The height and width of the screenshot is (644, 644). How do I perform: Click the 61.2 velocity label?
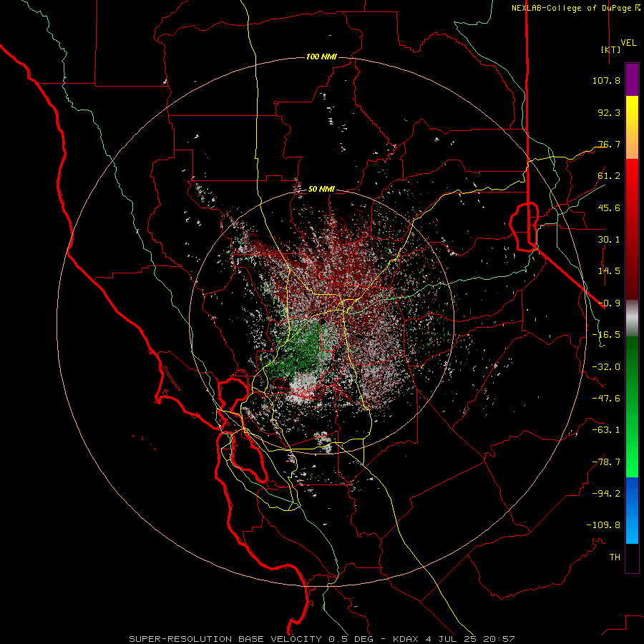609,176
